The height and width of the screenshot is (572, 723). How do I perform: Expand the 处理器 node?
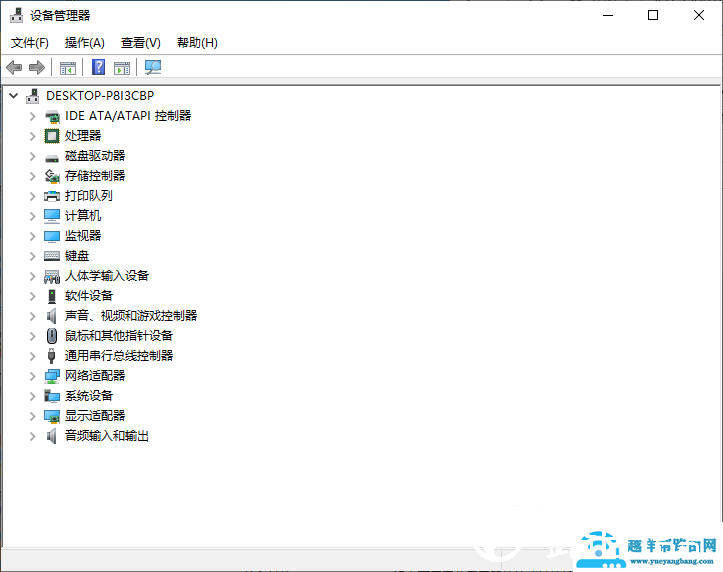(x=33, y=136)
